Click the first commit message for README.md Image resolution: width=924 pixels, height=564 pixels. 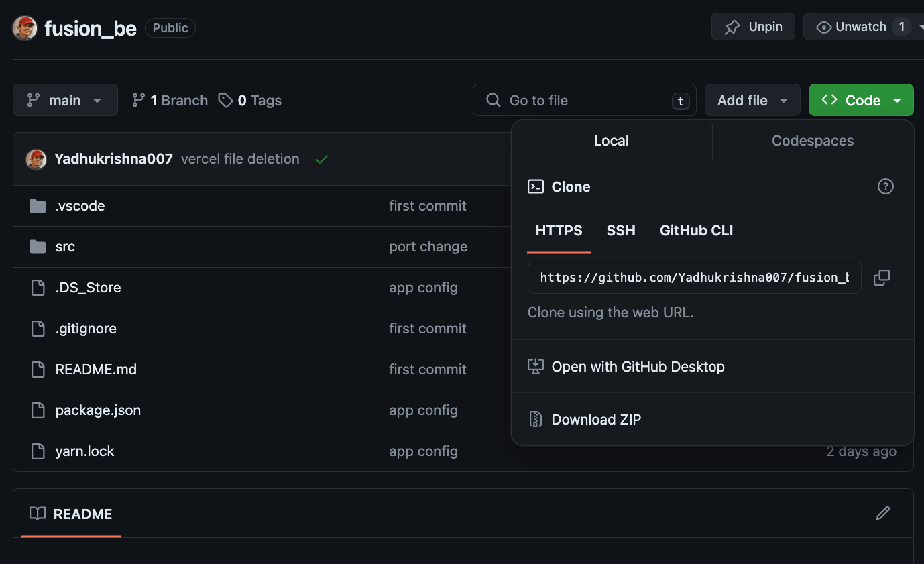428,370
